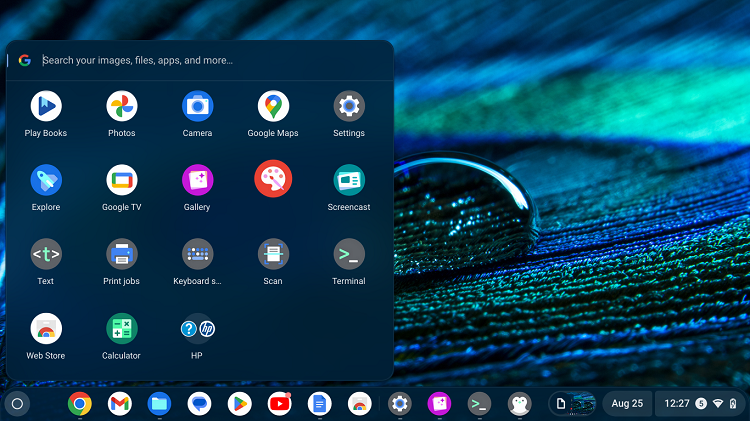This screenshot has width=750, height=421.
Task: Launch the Scan app
Action: tap(273, 254)
